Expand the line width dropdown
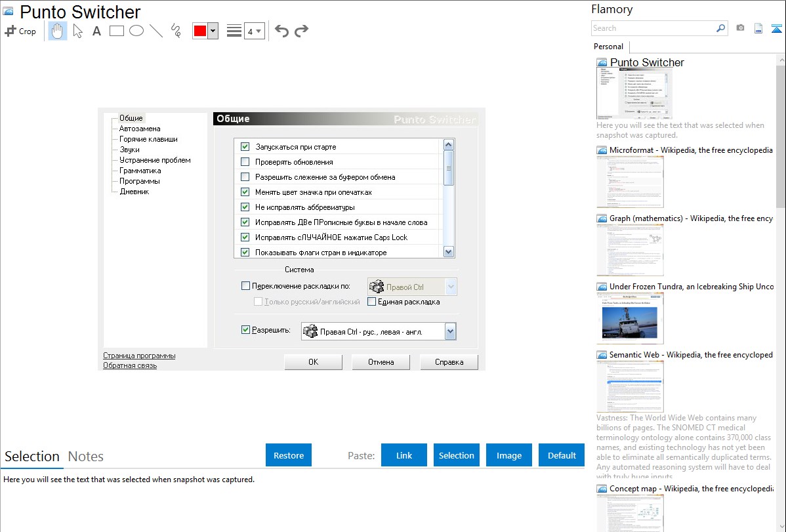 tap(259, 31)
